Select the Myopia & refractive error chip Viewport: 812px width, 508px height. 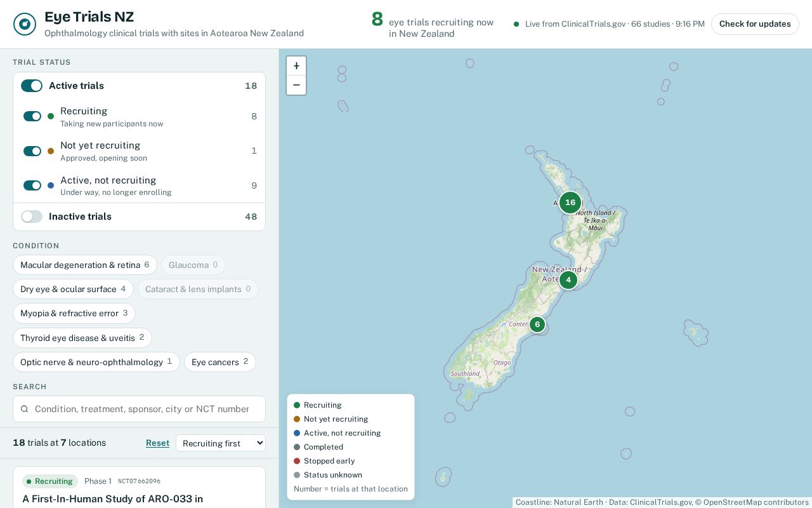click(74, 313)
